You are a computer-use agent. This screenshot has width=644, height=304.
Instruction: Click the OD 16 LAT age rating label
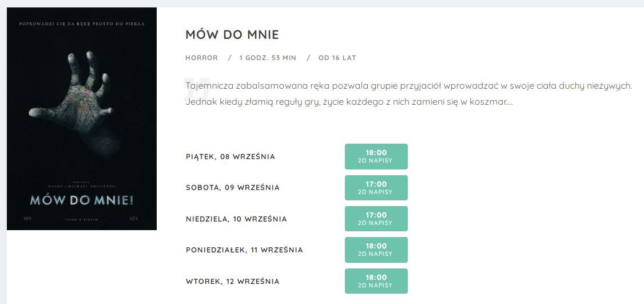click(337, 58)
